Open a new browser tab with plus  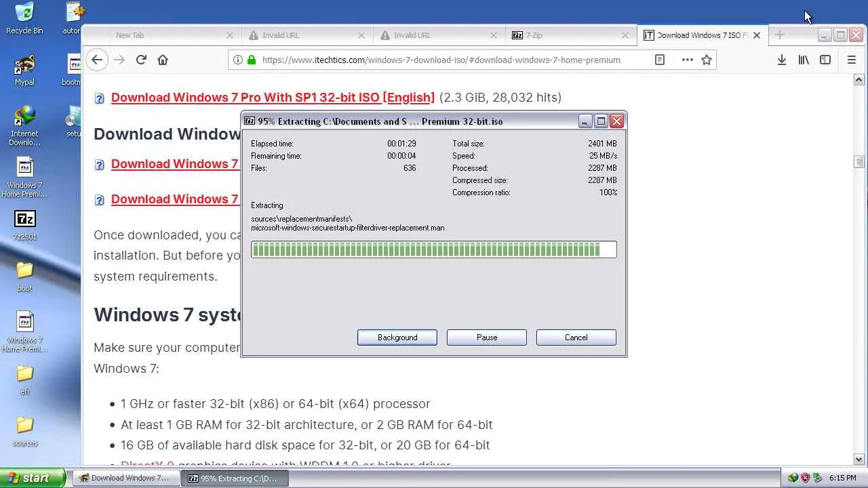coord(779,35)
